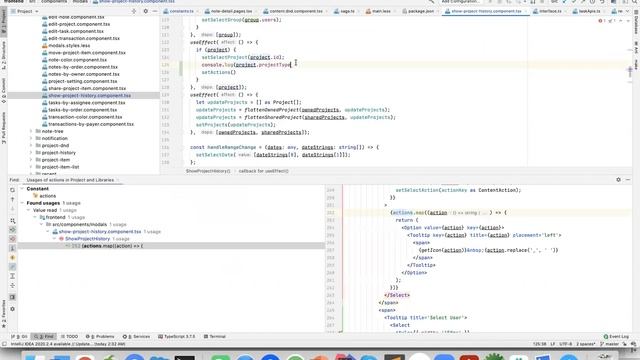Open Find panel settings gear at left bottom

tap(12, 309)
